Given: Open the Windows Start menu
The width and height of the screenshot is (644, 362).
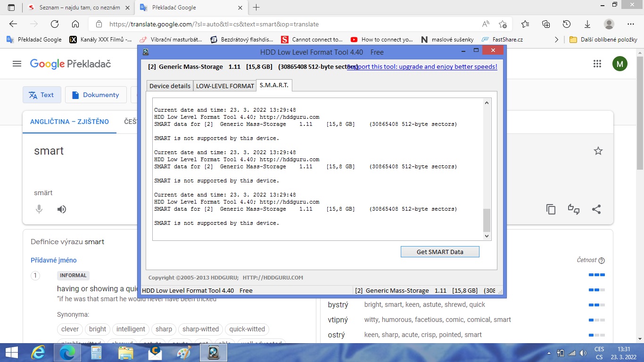Looking at the screenshot, I should pyautogui.click(x=11, y=353).
